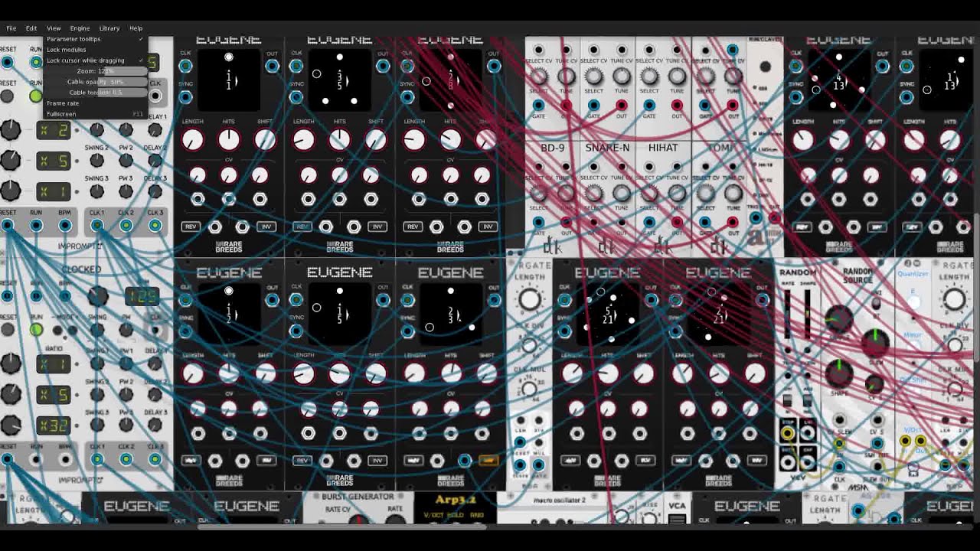980x551 pixels.
Task: Click HIHAT module GATE jack
Action: pos(649,223)
